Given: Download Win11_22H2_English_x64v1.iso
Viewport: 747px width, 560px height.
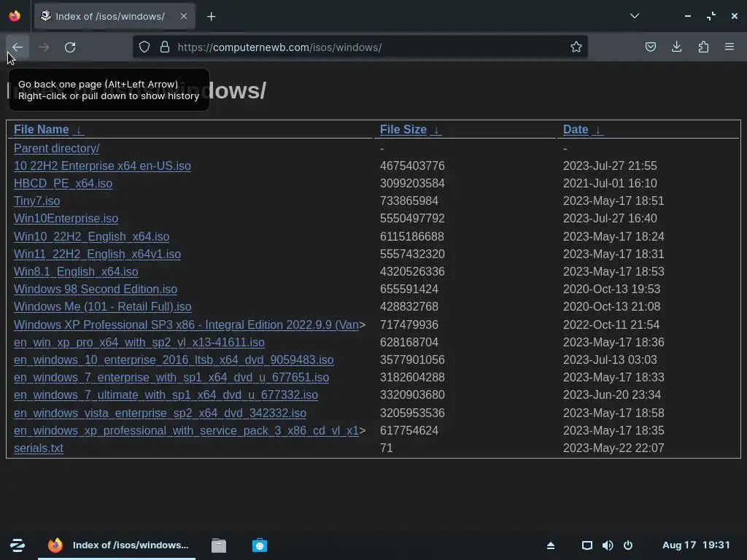Looking at the screenshot, I should click(x=97, y=254).
